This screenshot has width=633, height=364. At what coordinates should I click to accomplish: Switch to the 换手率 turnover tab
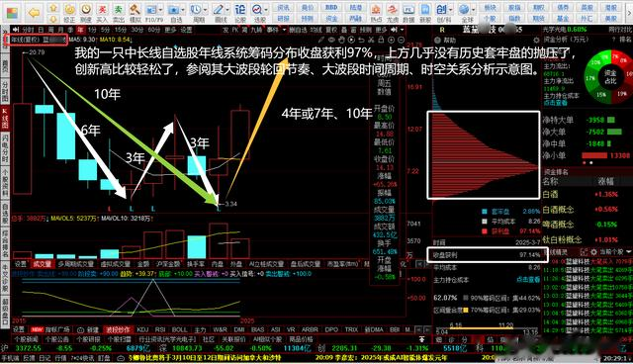click(x=195, y=264)
